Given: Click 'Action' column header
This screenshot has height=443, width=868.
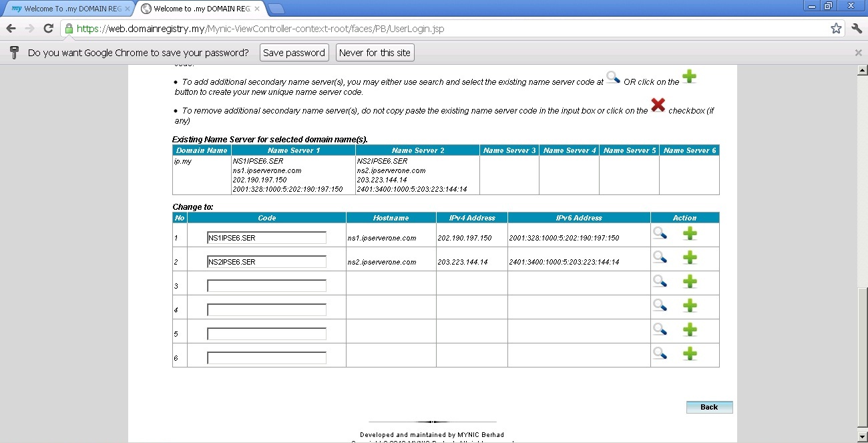Looking at the screenshot, I should pyautogui.click(x=684, y=218).
